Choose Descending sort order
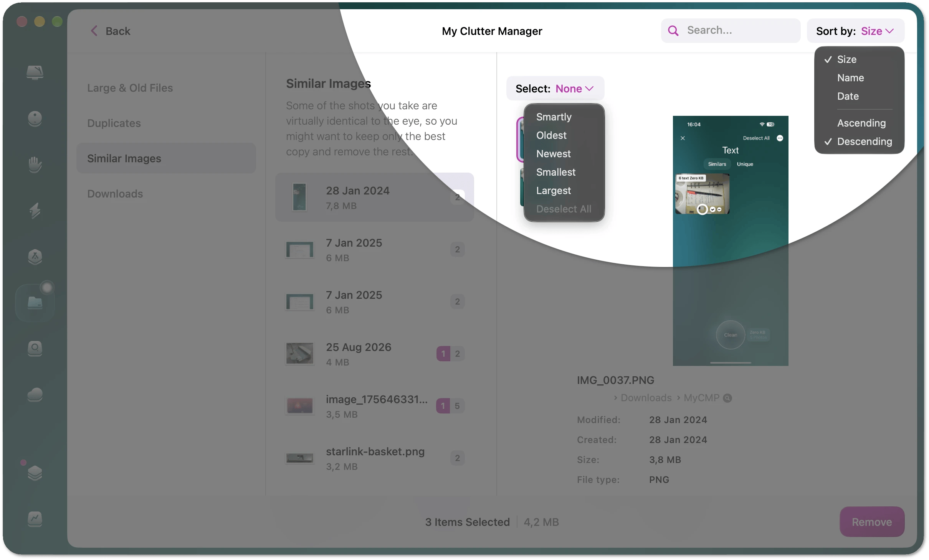 (859, 142)
